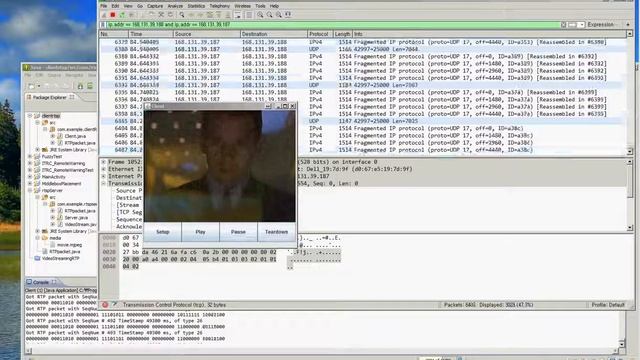
Task: Select movie.mjpeg in the media folder
Action: [69, 245]
